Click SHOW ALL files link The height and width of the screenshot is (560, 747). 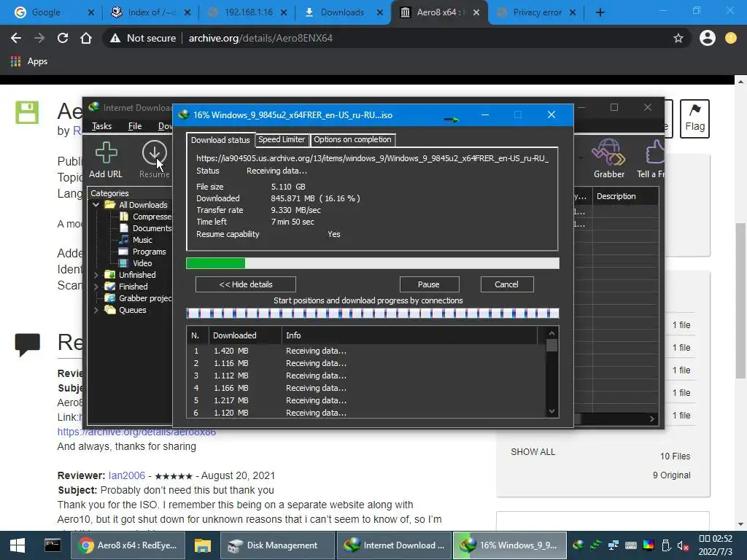533,452
